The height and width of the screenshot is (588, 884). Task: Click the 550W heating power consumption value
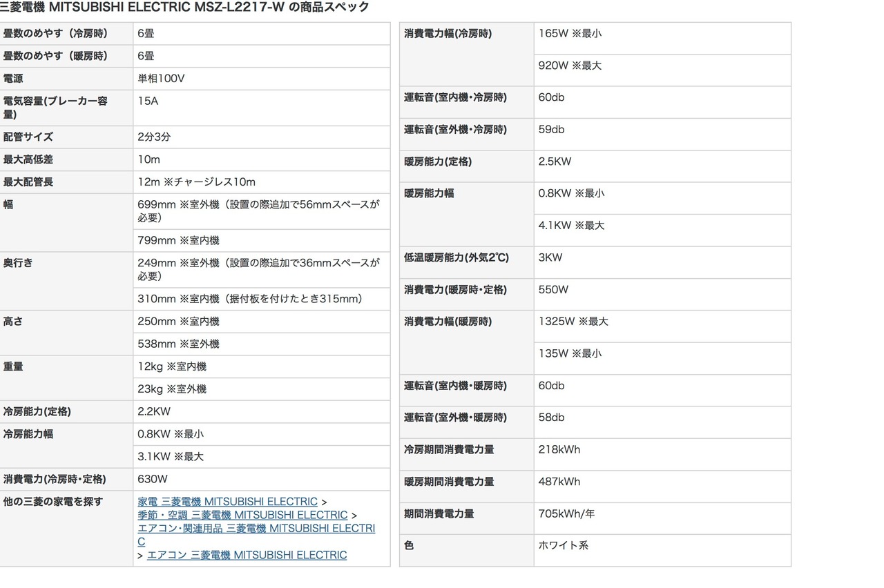coord(553,289)
